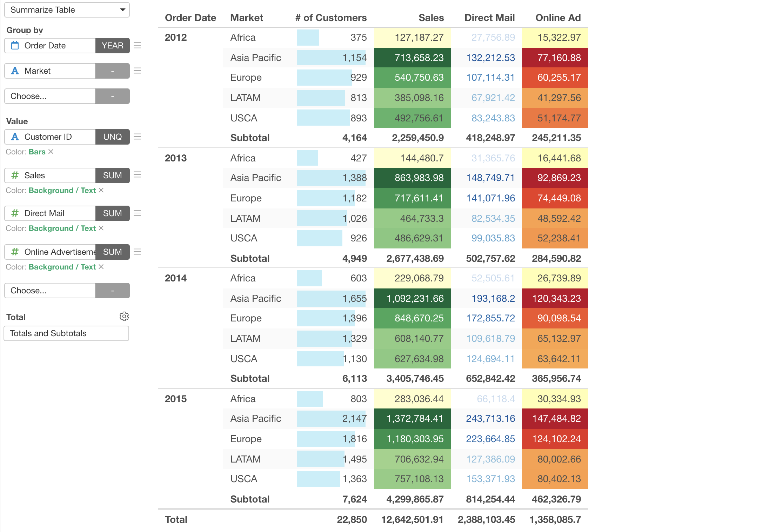This screenshot has height=532, width=776.
Task: Open the menu icon beside Customer ID
Action: 138,137
